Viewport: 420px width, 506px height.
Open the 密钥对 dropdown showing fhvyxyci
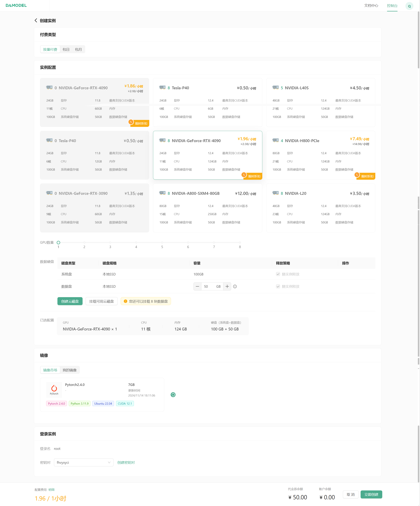pos(84,462)
